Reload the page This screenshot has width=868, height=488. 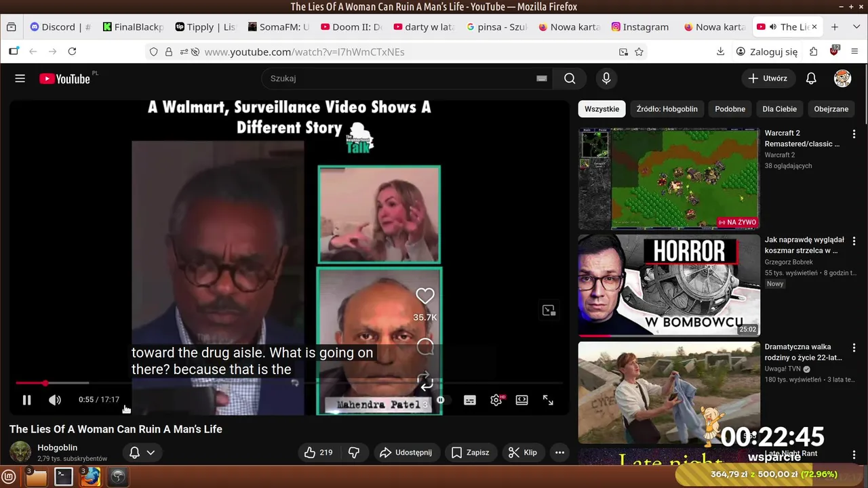[72, 52]
